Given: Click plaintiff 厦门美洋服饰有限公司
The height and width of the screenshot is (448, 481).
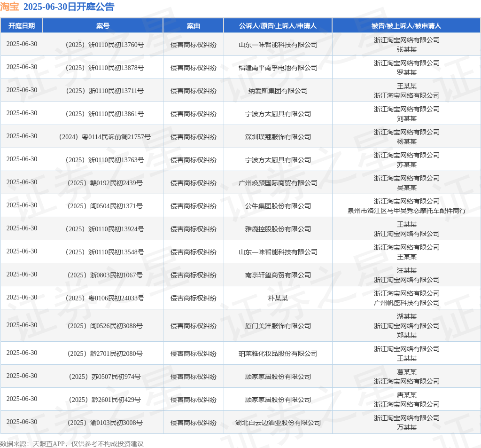Looking at the screenshot, I should point(278,326).
